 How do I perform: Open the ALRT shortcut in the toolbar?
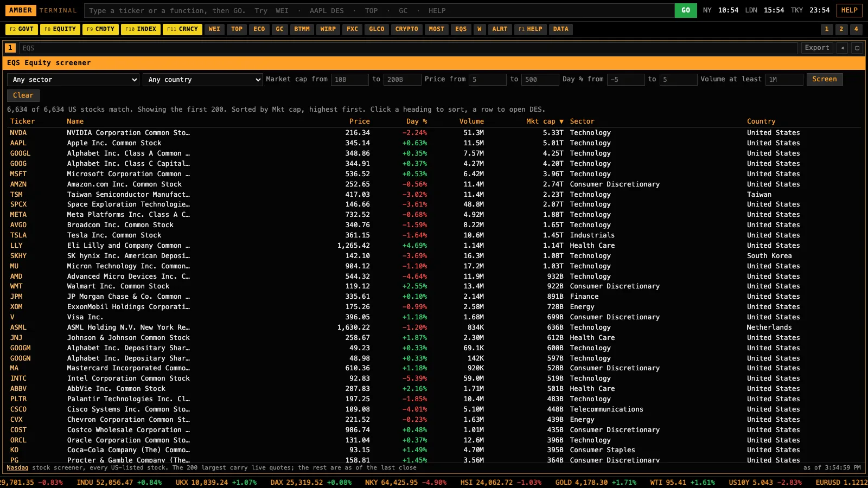point(500,29)
